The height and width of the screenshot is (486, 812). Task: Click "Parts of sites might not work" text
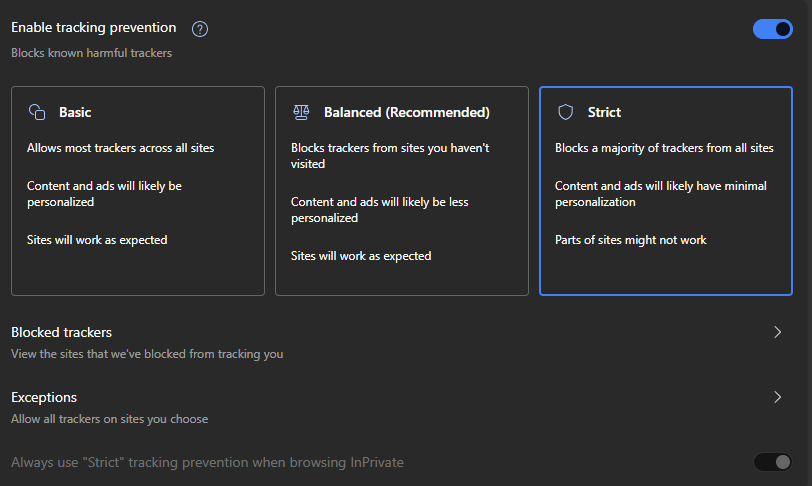point(630,240)
